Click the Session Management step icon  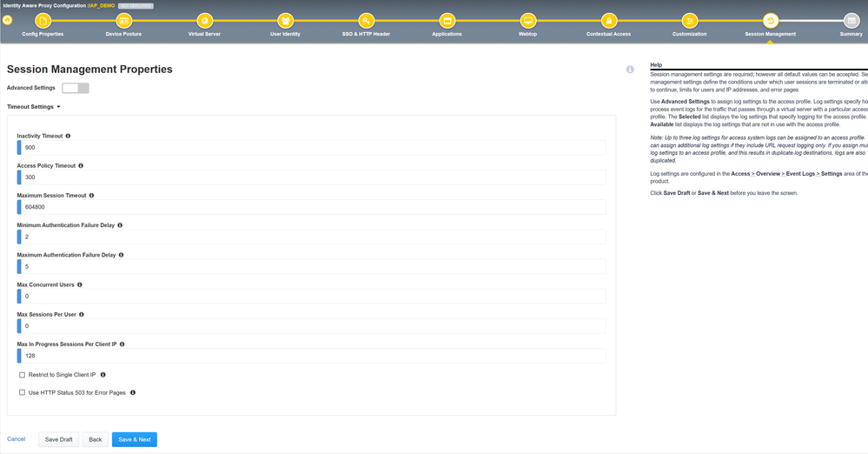coord(771,21)
